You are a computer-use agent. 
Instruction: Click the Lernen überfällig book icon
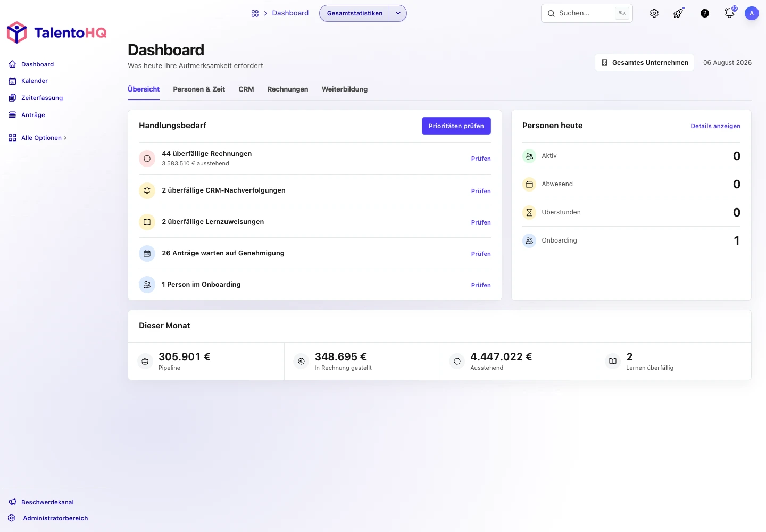[613, 361]
